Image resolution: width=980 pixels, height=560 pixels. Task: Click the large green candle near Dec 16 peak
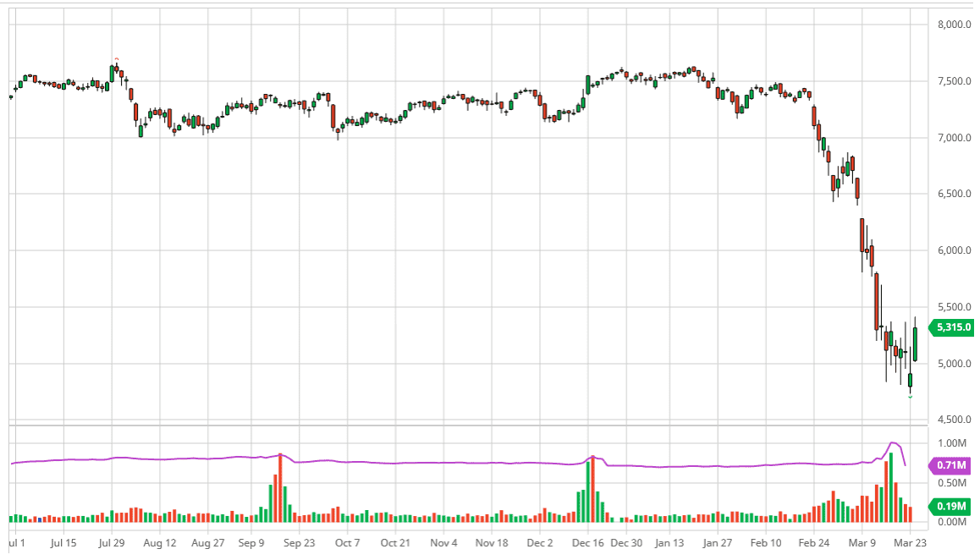587,83
